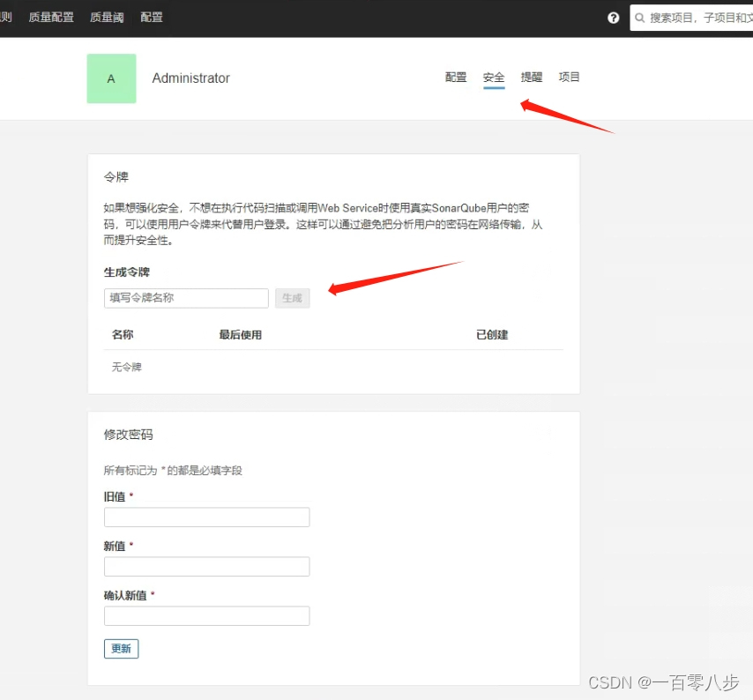Open 质量阈 in the top menu
The image size is (753, 700).
coord(107,17)
